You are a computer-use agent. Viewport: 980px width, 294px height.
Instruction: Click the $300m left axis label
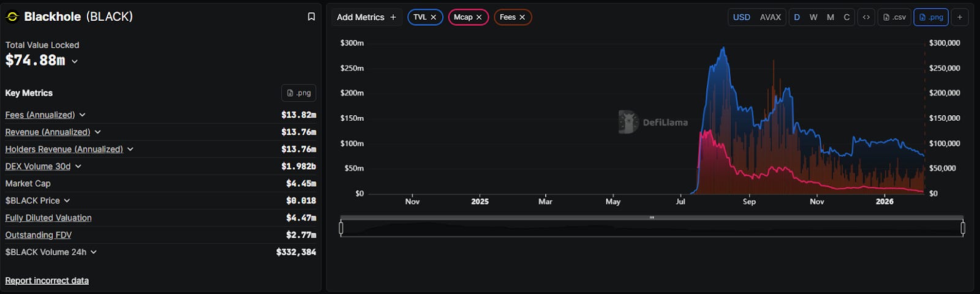[x=352, y=43]
